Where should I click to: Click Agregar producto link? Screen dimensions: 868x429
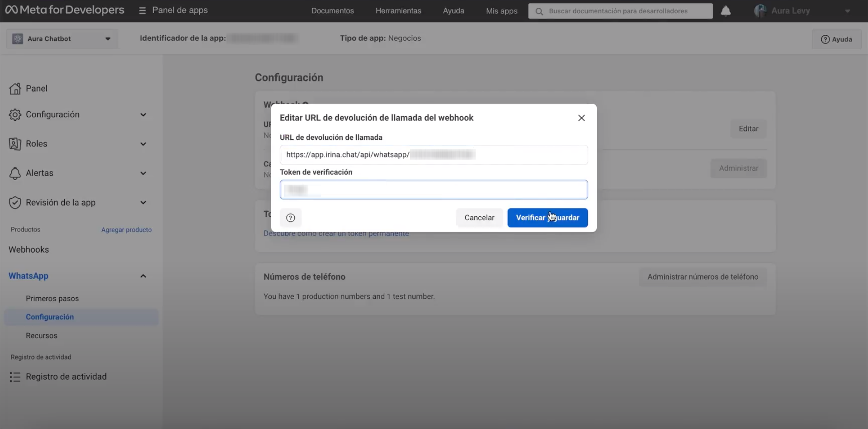tap(127, 230)
